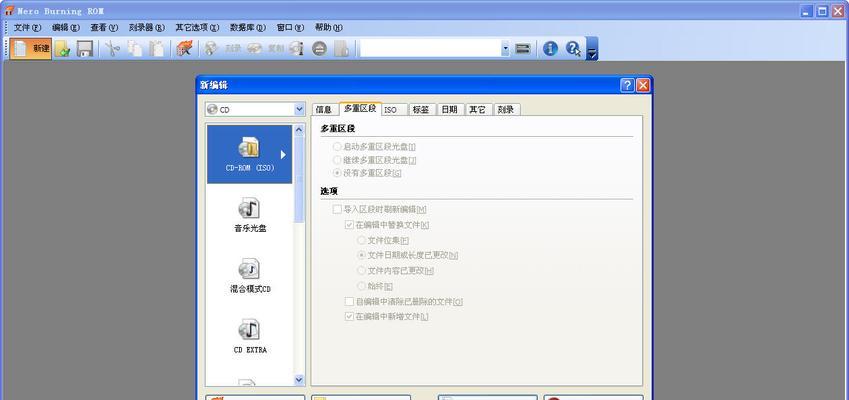The image size is (849, 400).
Task: Switch to the 标签 tab
Action: coord(421,109)
